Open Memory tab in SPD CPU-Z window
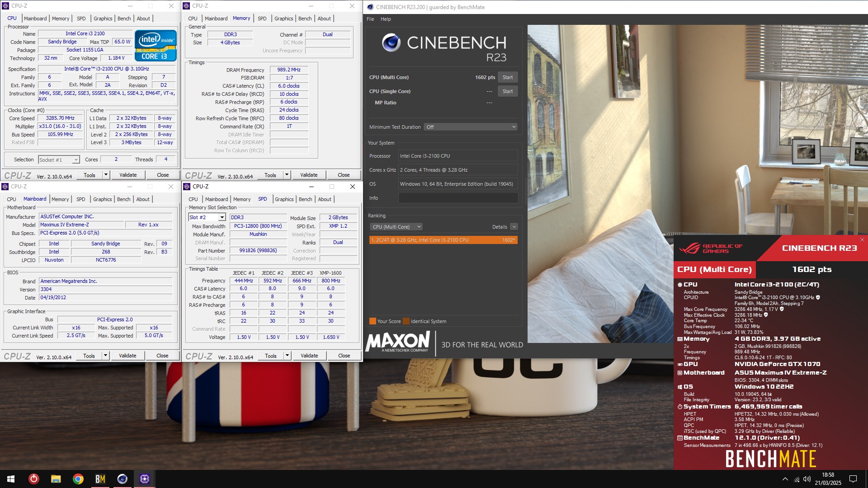Viewport: 868px width, 488px height. pos(242,199)
